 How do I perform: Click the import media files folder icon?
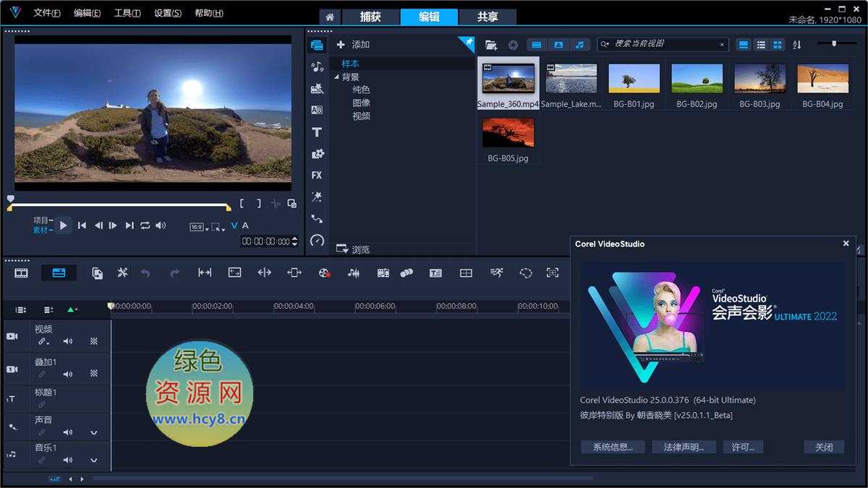(x=491, y=45)
